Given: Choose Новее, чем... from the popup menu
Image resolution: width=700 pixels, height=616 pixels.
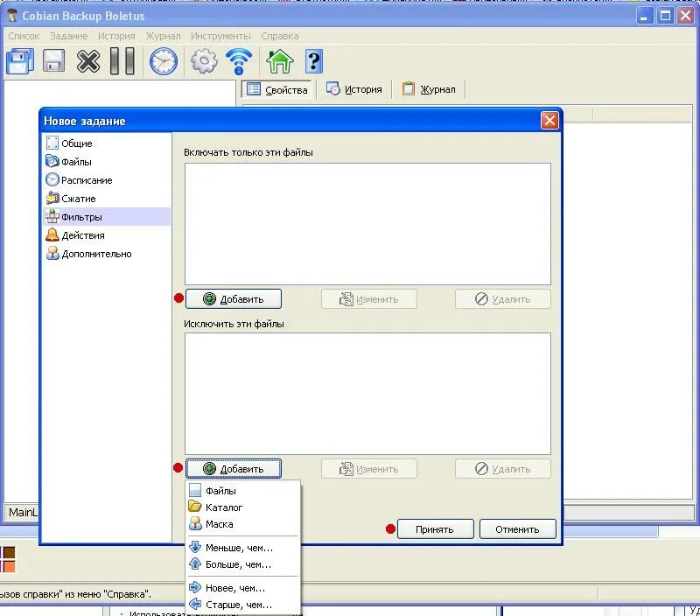Looking at the screenshot, I should tap(243, 588).
